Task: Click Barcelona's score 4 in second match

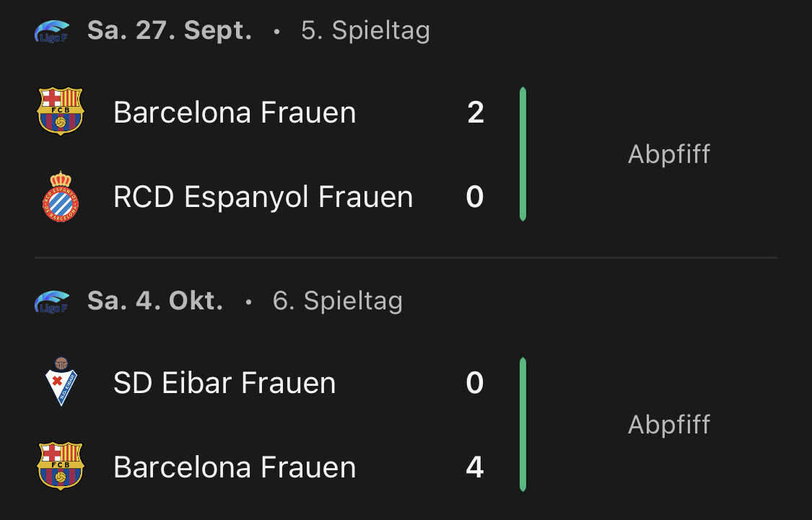Action: click(475, 467)
